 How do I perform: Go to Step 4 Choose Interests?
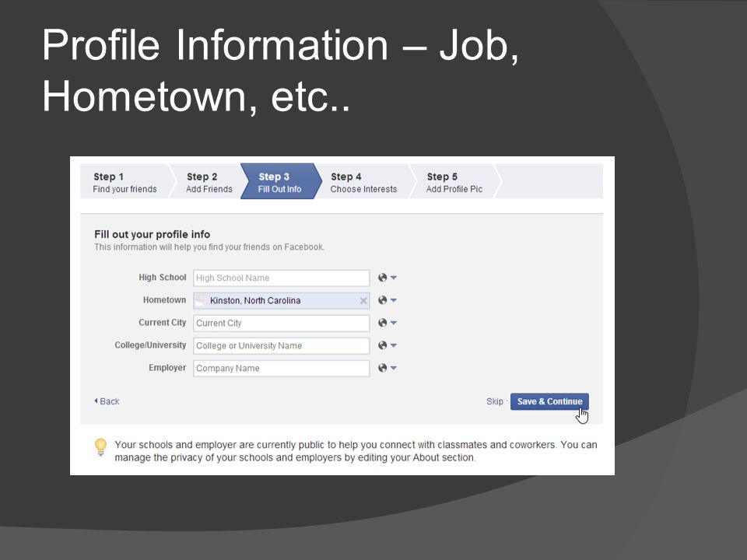[x=363, y=182]
